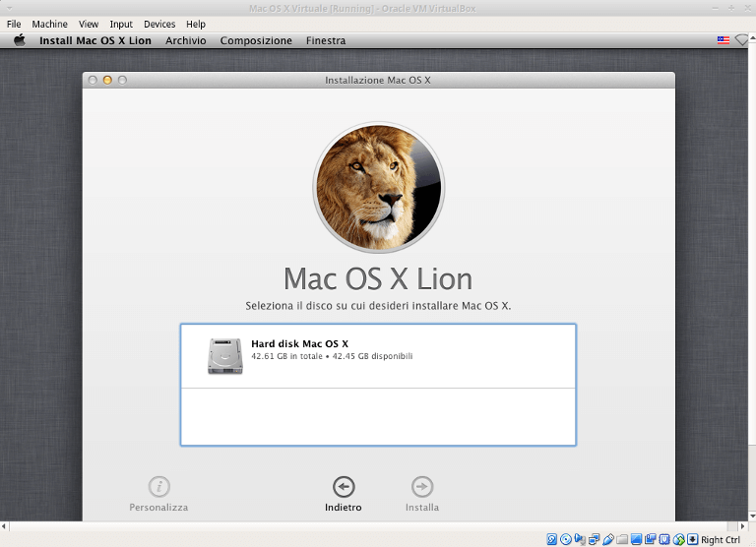Click the Hard disk Mac OS X name
The height and width of the screenshot is (547, 756).
click(299, 343)
